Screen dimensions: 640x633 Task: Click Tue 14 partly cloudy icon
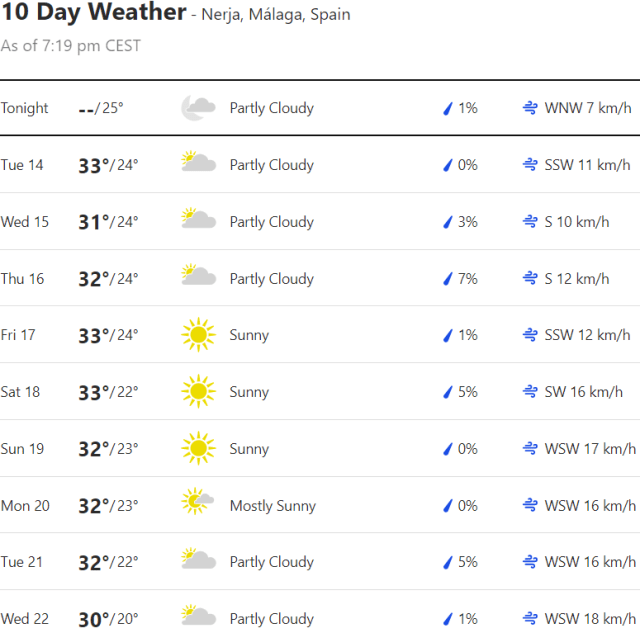tap(198, 162)
